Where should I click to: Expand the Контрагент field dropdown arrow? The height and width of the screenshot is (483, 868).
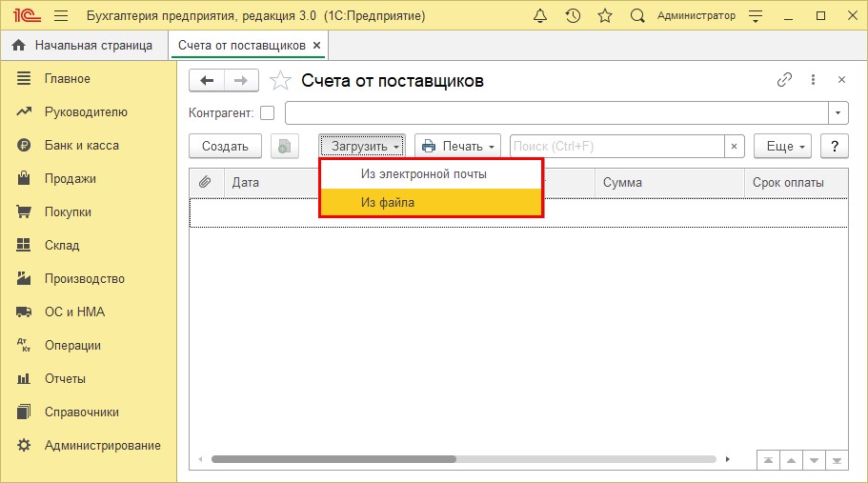[838, 113]
